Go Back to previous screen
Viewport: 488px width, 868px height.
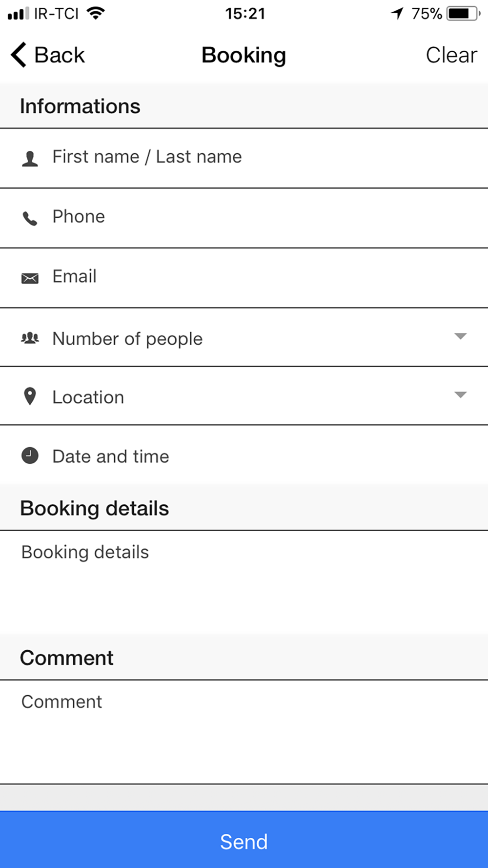point(48,55)
